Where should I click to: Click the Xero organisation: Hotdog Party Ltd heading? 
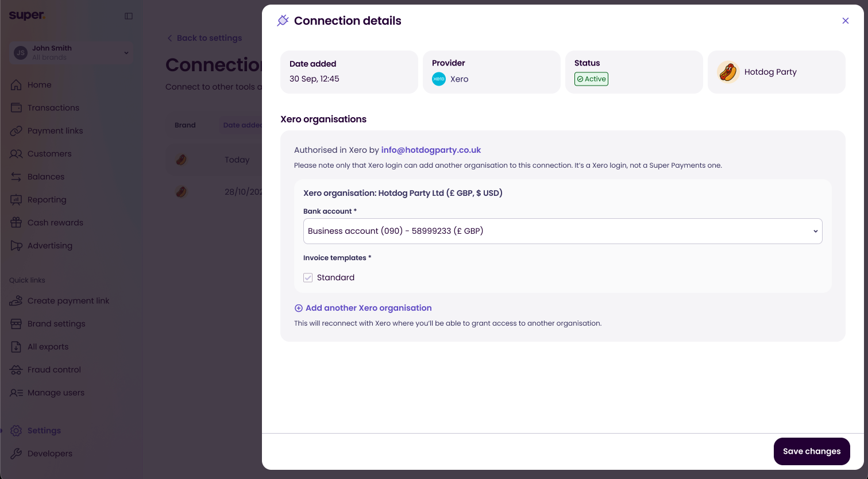(x=403, y=193)
